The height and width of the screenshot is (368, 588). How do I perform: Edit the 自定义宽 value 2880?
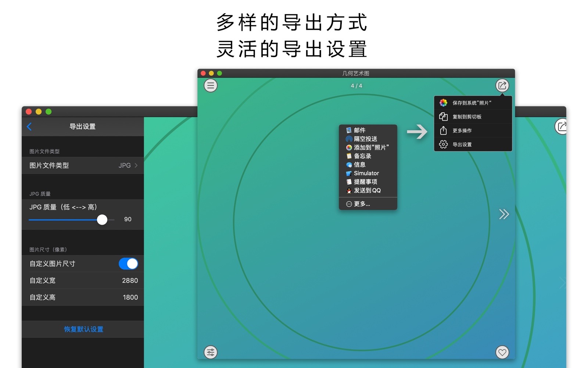click(130, 280)
